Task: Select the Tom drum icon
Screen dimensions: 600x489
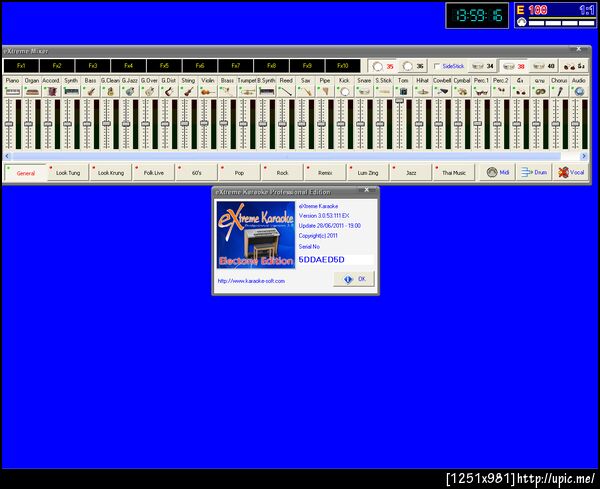Action: pyautogui.click(x=403, y=91)
